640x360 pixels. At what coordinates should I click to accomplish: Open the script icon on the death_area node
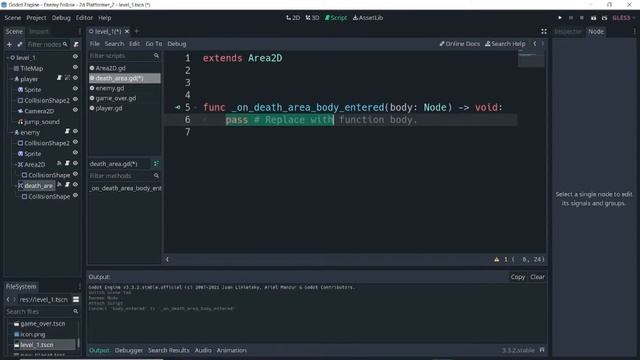tap(67, 184)
